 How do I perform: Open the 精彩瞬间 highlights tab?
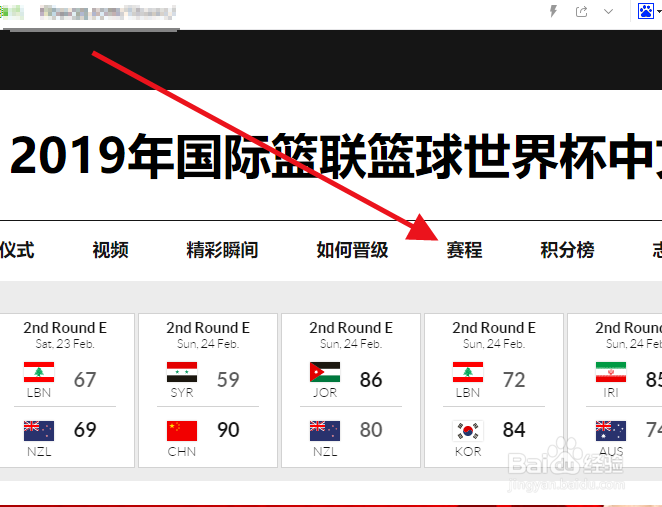[222, 250]
